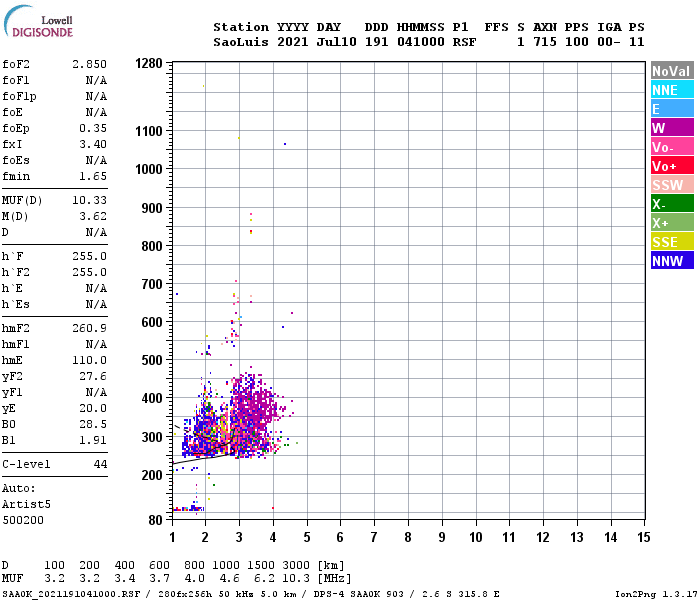Image resolution: width=700 pixels, height=600 pixels.
Task: Click the Artist5 auto-scaling label
Action: 26,504
